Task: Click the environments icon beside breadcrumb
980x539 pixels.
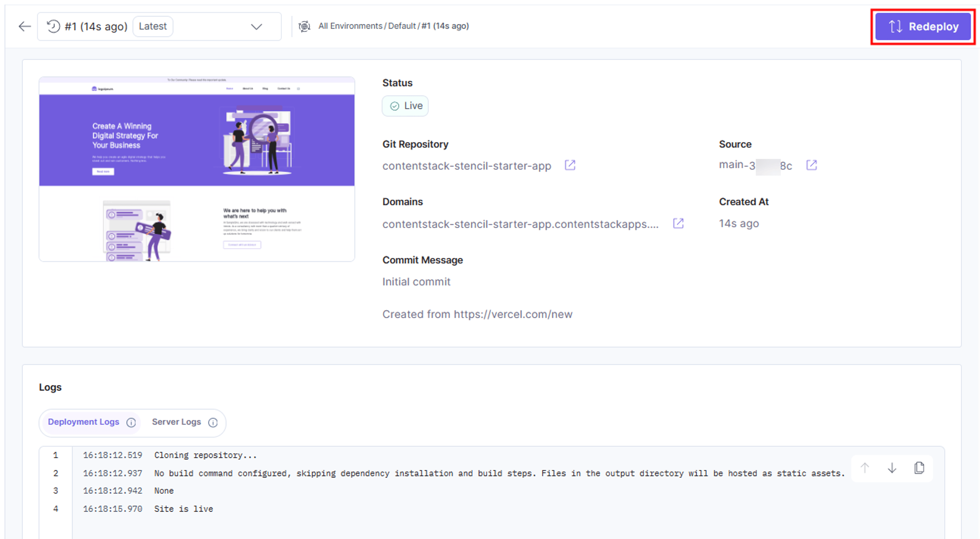Action: [304, 26]
